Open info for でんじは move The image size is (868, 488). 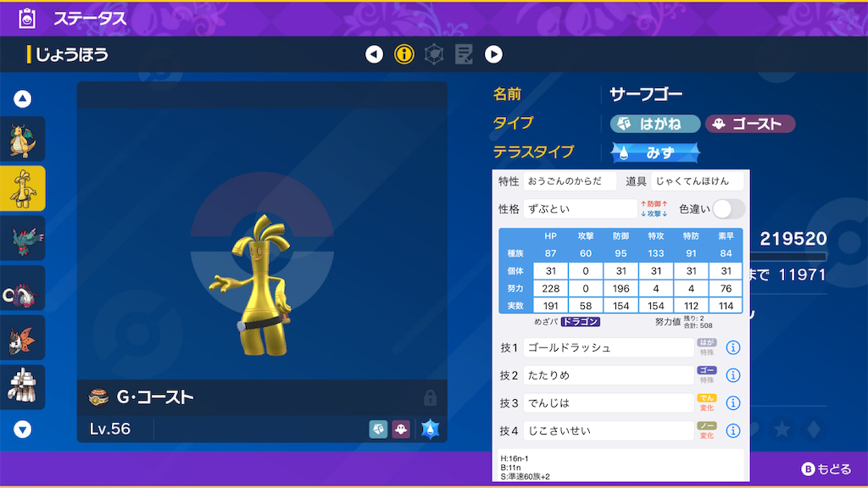click(733, 402)
